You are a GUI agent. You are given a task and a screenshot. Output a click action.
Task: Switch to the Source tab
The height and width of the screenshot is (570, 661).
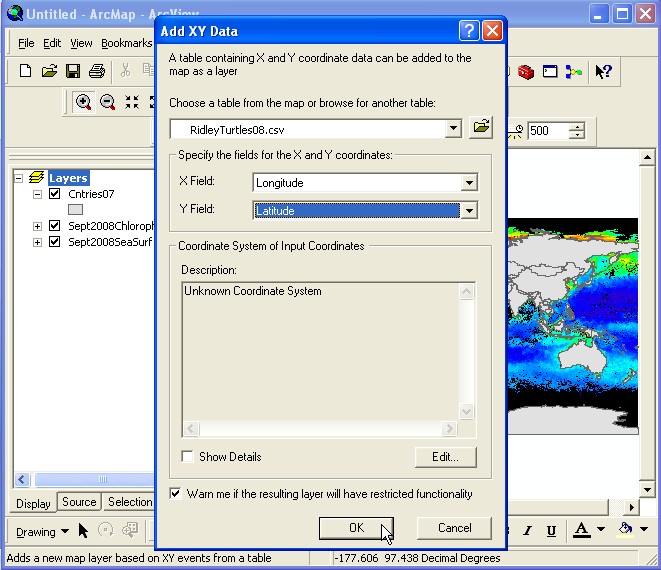(x=79, y=502)
